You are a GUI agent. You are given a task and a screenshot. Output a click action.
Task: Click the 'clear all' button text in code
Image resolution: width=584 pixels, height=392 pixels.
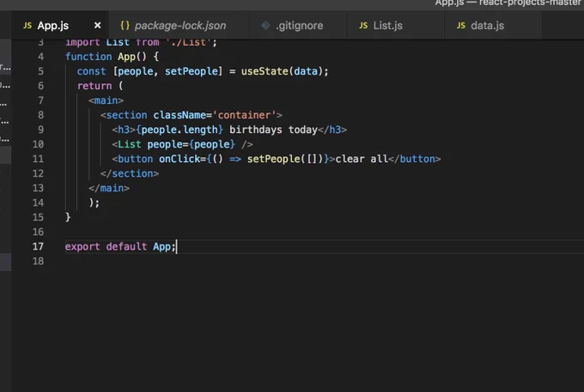(362, 159)
